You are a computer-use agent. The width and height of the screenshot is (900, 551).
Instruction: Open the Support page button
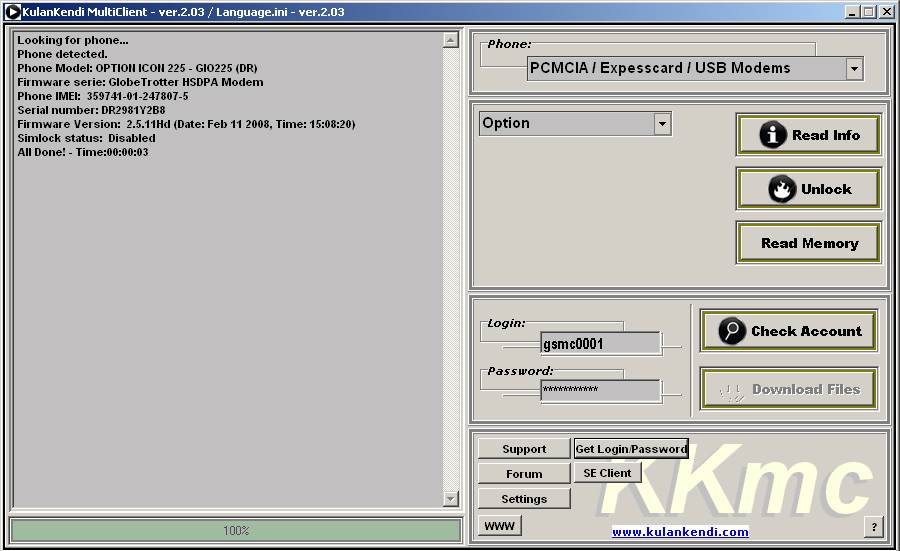tap(524, 449)
